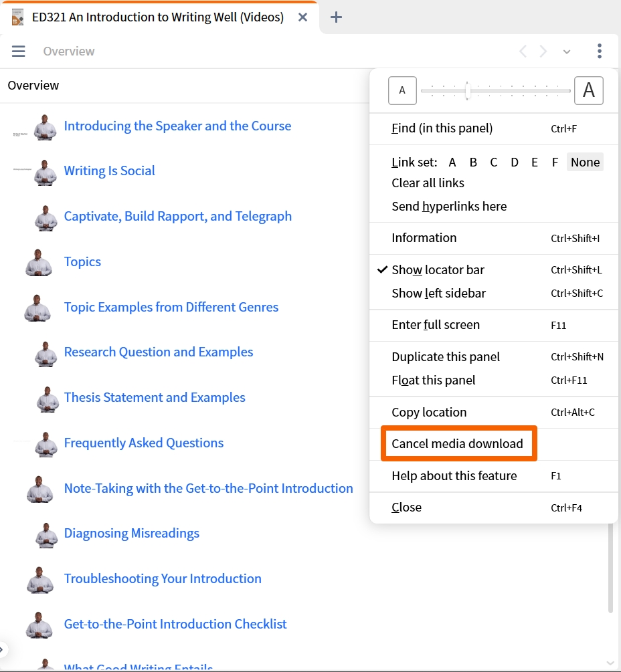Open the three-dot panel menu
Image resolution: width=621 pixels, height=672 pixels.
[599, 51]
